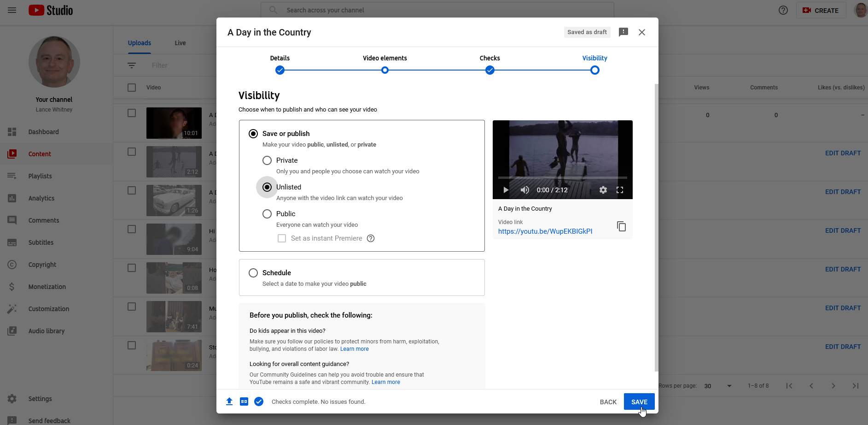The height and width of the screenshot is (425, 868).
Task: Go to Details step
Action: pyautogui.click(x=280, y=64)
